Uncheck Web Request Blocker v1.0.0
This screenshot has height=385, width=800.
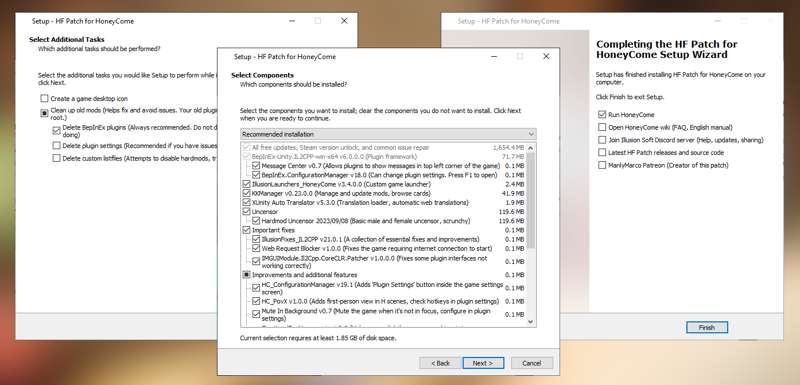click(x=256, y=248)
